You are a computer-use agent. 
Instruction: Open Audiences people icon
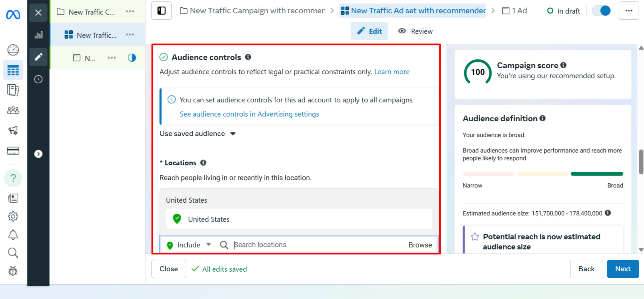[x=13, y=110]
